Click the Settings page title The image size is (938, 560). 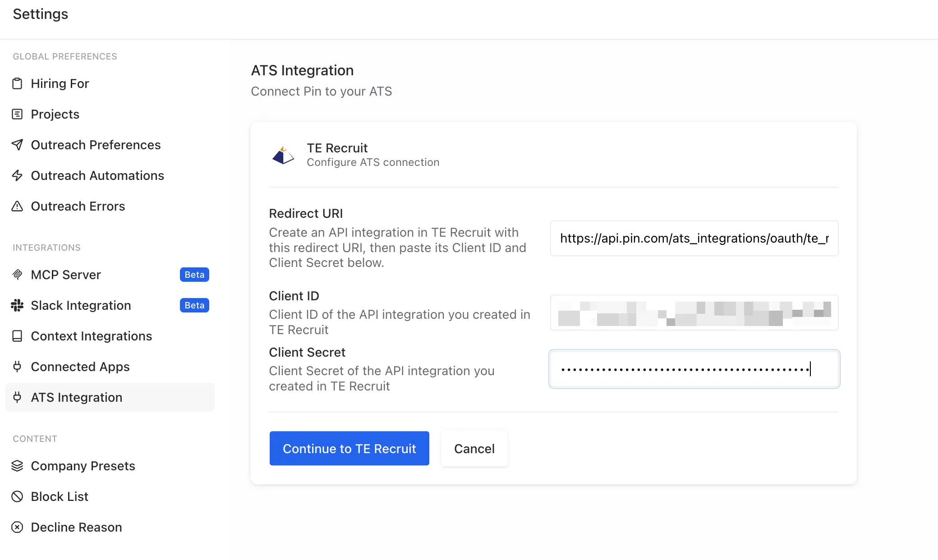click(41, 14)
